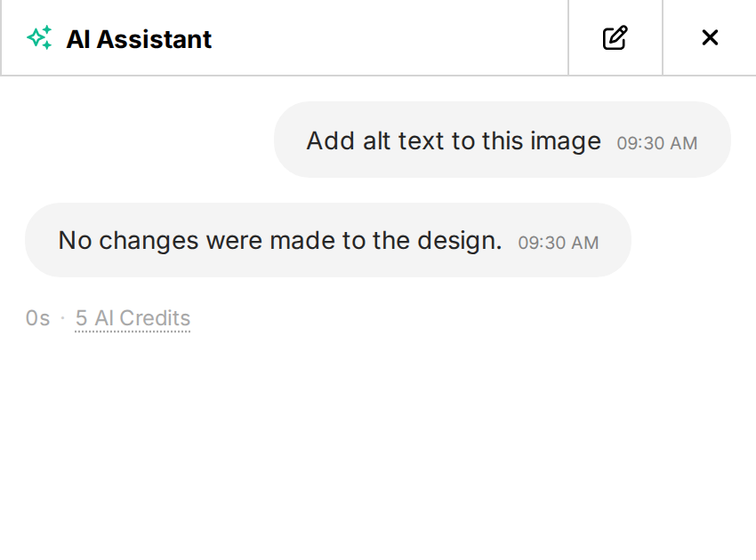Click the 09:30 AM timestamp on assistant reply
The height and width of the screenshot is (560, 756).
tap(558, 243)
